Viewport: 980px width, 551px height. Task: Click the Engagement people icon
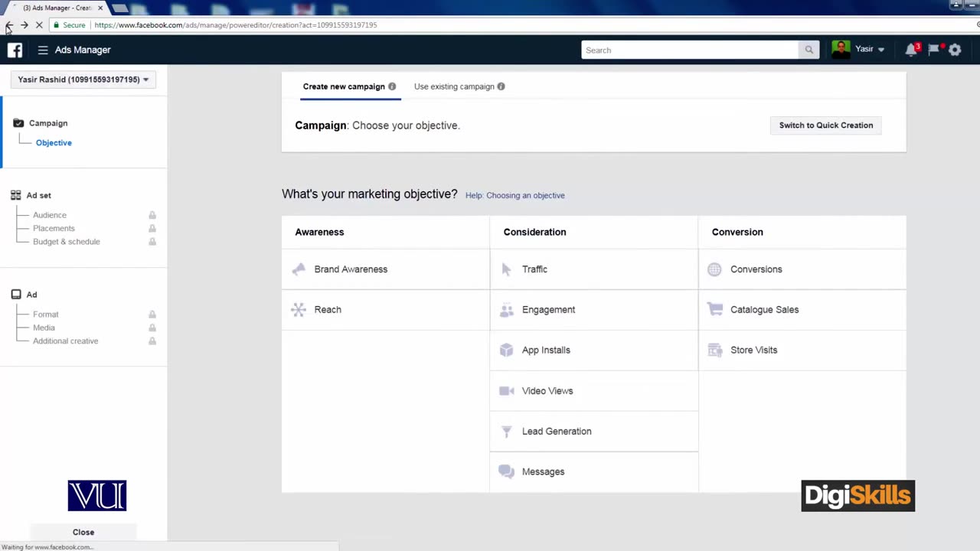point(506,310)
